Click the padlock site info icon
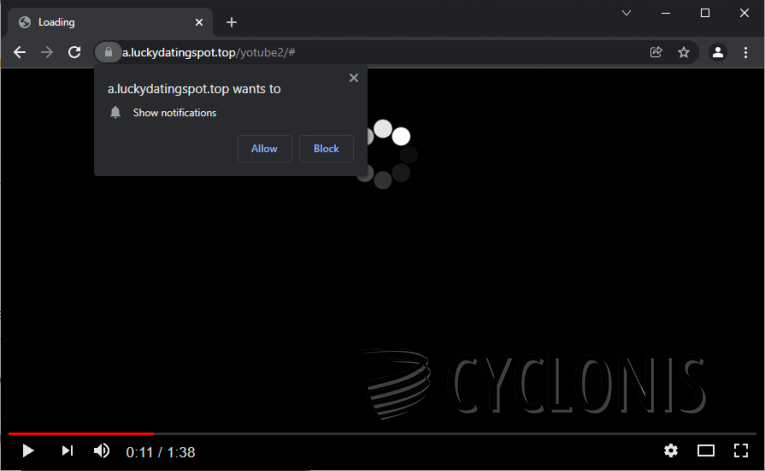Screen dimensions: 765x471 pos(107,52)
